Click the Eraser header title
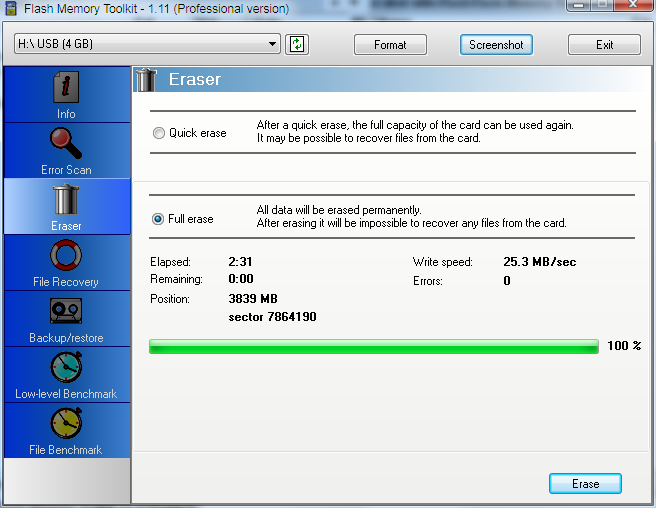The height and width of the screenshot is (508, 656). click(x=195, y=79)
